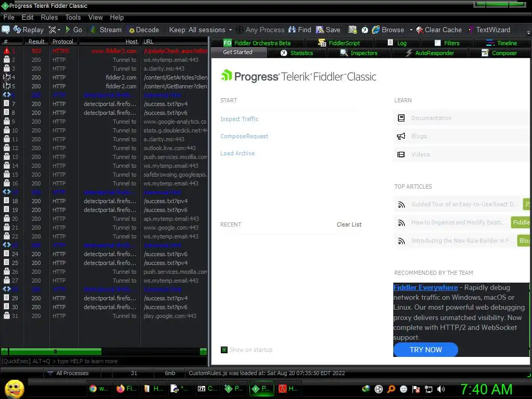Toggle the Show on startup checkbox
Screen dimensions: 532x399
pyautogui.click(x=224, y=350)
